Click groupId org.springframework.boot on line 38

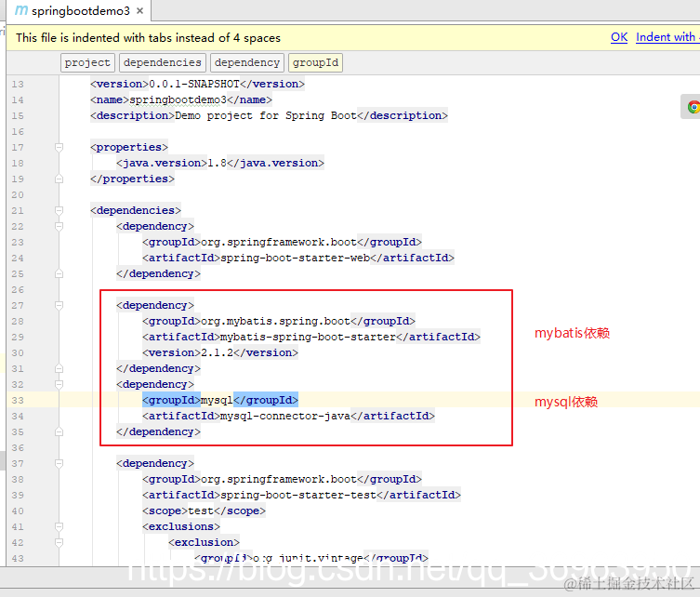tap(279, 479)
